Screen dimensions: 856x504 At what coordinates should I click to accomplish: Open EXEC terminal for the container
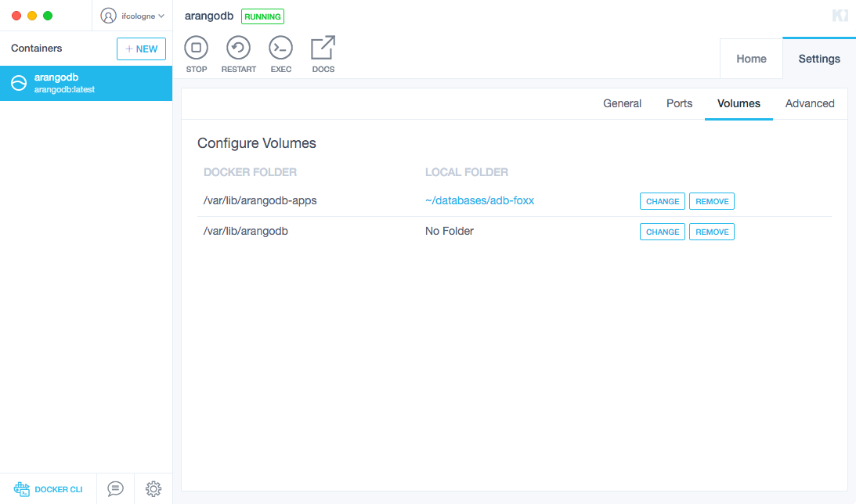tap(280, 49)
